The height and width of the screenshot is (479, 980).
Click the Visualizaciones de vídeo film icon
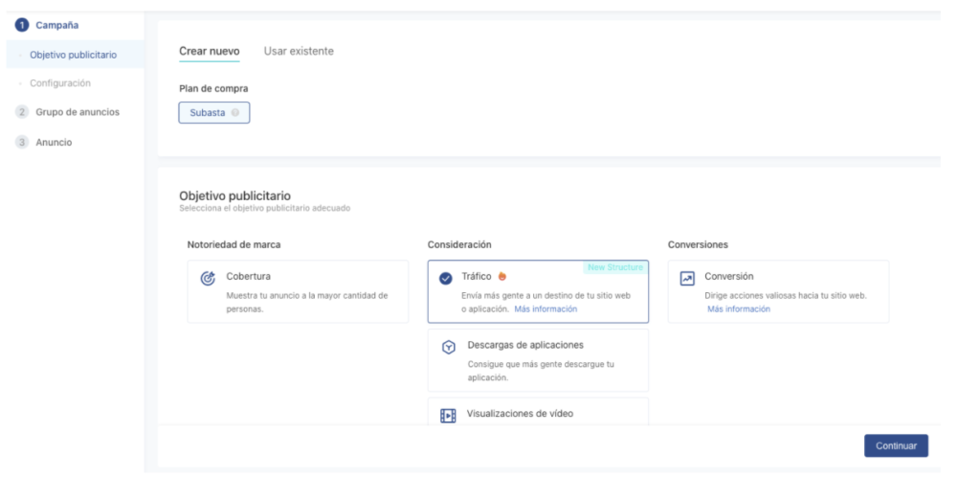pos(448,416)
